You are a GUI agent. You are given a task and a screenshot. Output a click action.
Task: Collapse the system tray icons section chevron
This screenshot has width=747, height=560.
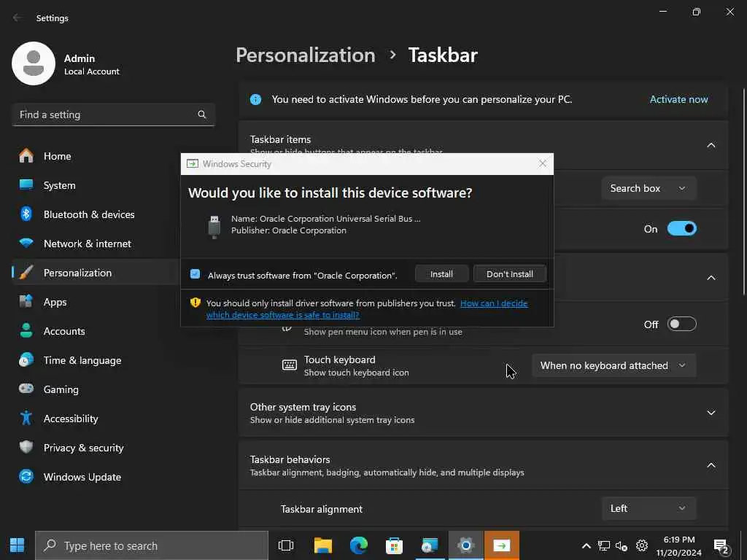(x=711, y=278)
